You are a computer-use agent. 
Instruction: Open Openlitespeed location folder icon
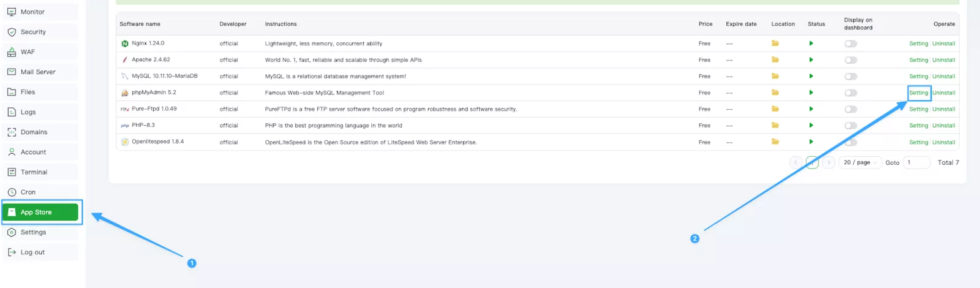[x=775, y=142]
